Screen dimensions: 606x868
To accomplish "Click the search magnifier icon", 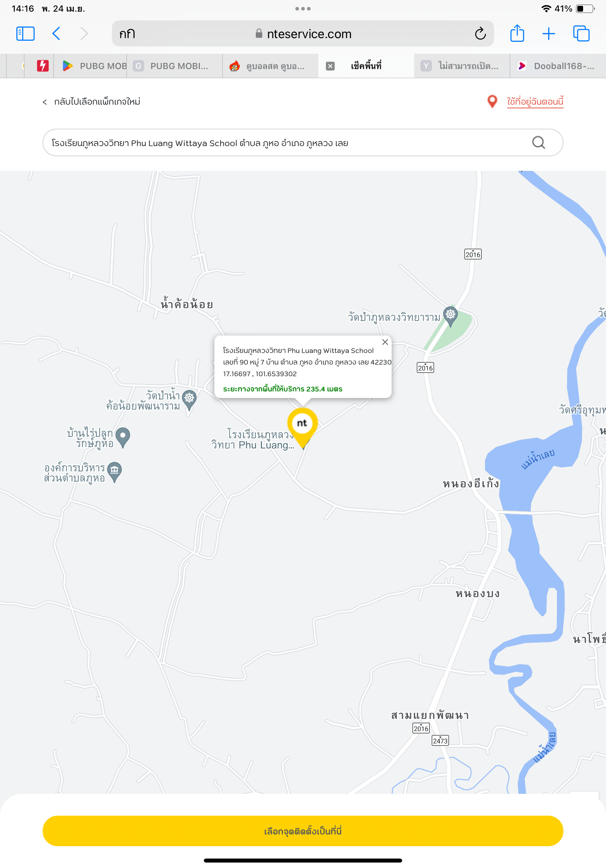I will tap(538, 142).
